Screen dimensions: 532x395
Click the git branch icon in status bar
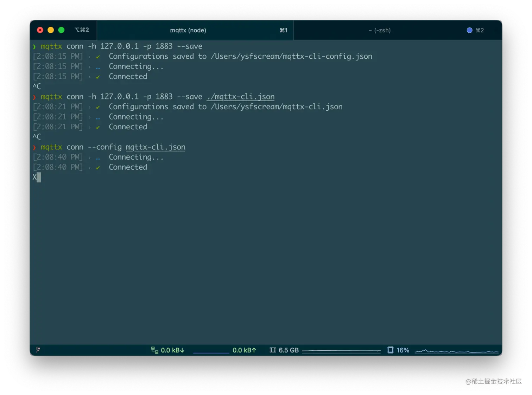tap(38, 350)
